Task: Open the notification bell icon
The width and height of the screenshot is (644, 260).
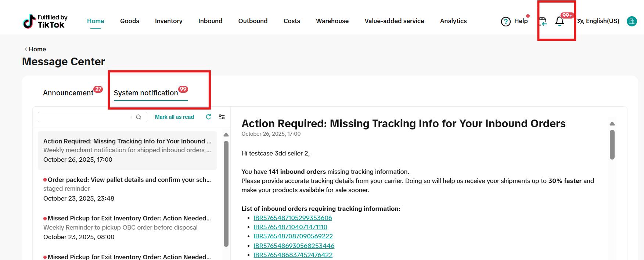Action: tap(560, 21)
